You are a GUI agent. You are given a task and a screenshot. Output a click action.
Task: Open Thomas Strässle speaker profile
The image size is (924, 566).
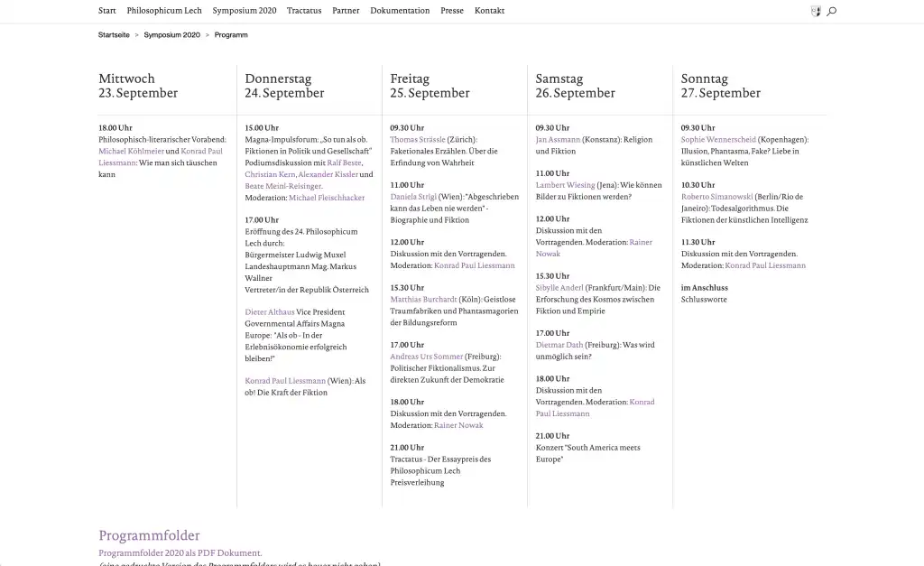click(418, 140)
